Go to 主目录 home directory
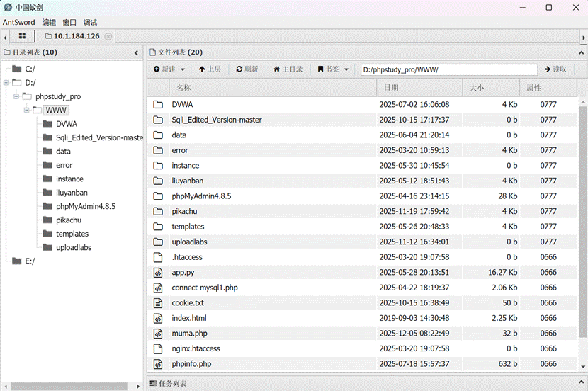The image size is (588, 391). [x=288, y=69]
